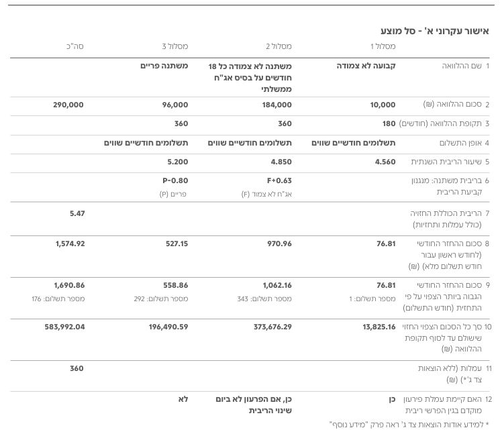Click the "סה"כ" total column header
This screenshot has height=434, width=504.
coord(75,47)
